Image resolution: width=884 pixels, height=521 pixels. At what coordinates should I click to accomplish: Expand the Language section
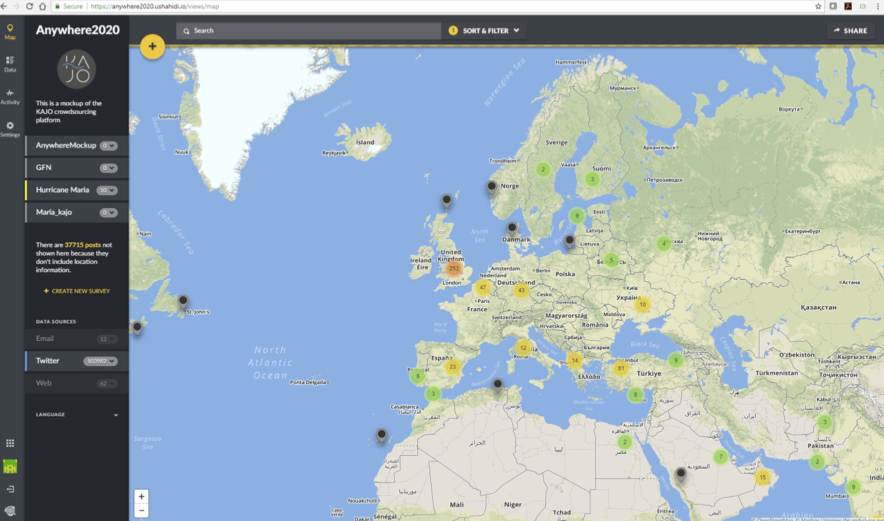(x=115, y=415)
